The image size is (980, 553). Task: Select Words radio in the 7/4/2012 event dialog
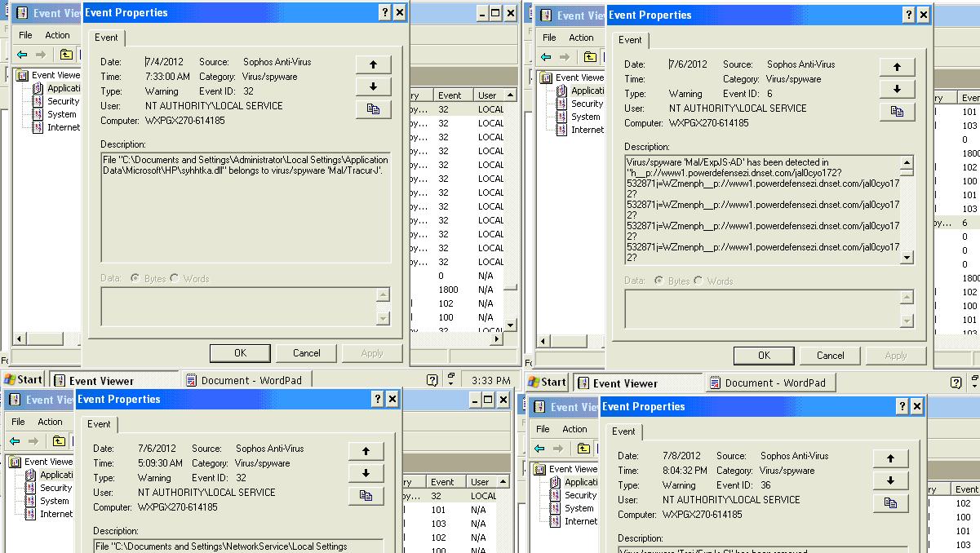[175, 279]
